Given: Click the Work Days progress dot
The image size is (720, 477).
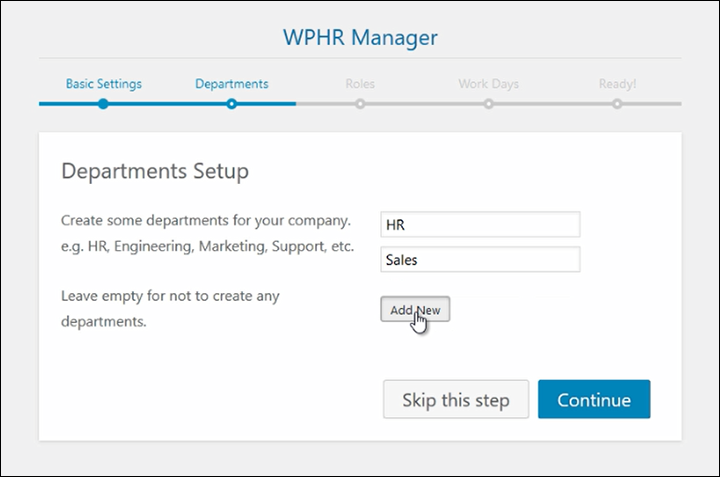Looking at the screenshot, I should 489,104.
